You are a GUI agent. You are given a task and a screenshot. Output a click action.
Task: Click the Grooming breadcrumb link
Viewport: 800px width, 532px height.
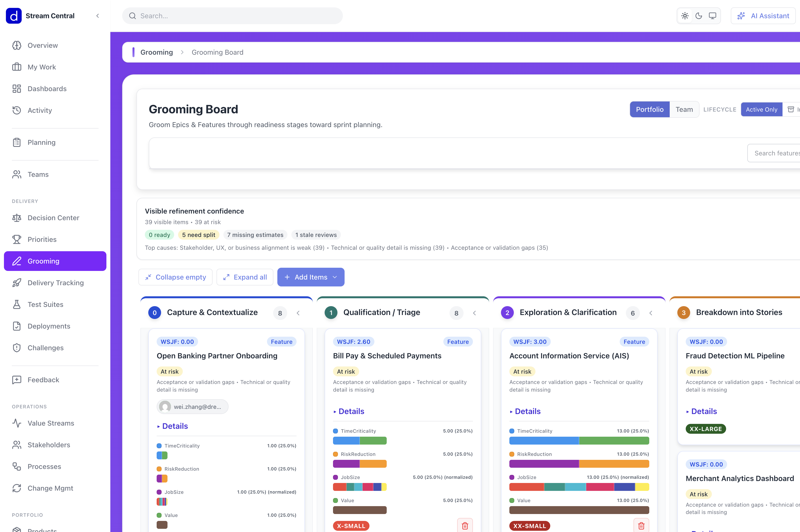coord(157,52)
